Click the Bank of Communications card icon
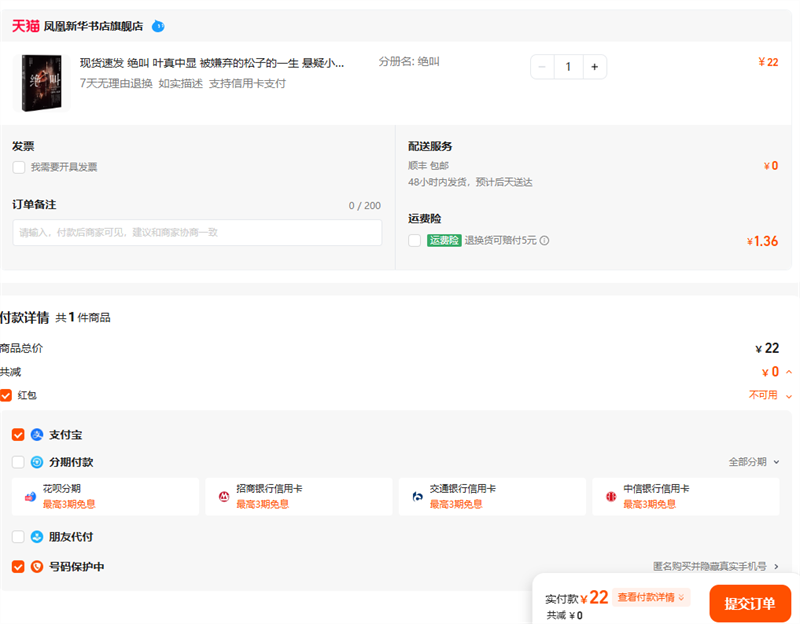The height and width of the screenshot is (624, 800). pyautogui.click(x=418, y=496)
